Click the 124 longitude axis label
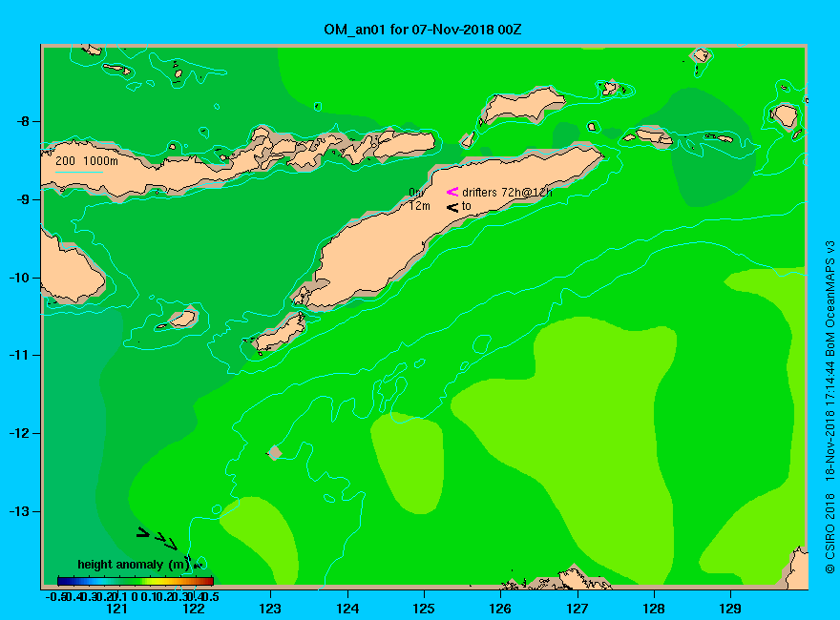Viewport: 840px width, 620px height. click(347, 609)
